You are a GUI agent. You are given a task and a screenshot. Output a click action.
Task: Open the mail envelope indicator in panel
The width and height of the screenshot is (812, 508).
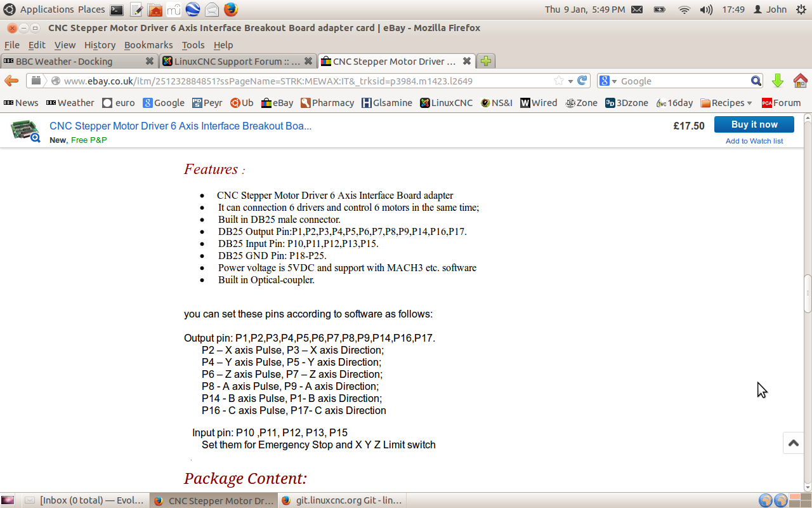click(637, 10)
